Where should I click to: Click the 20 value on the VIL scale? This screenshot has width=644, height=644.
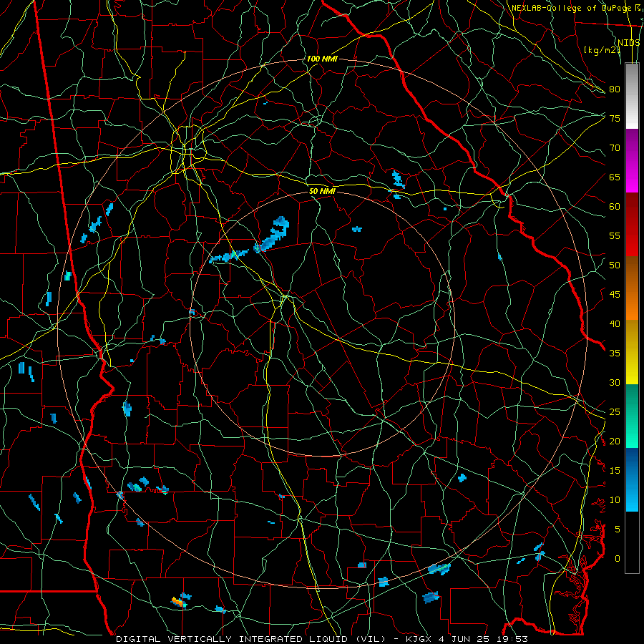(615, 441)
